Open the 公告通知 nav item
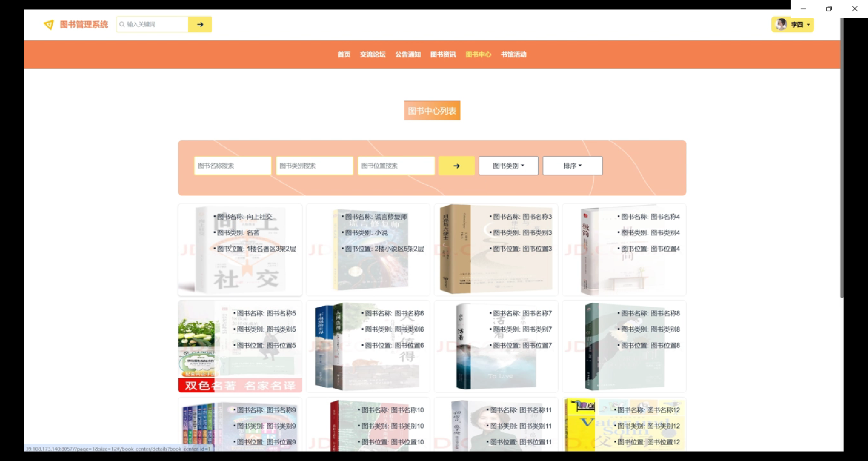 (x=408, y=55)
